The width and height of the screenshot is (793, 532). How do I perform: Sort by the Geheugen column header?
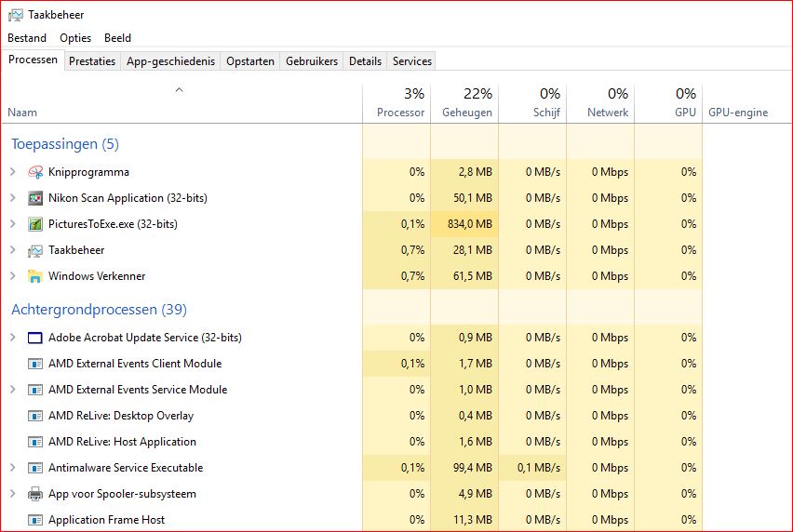464,103
